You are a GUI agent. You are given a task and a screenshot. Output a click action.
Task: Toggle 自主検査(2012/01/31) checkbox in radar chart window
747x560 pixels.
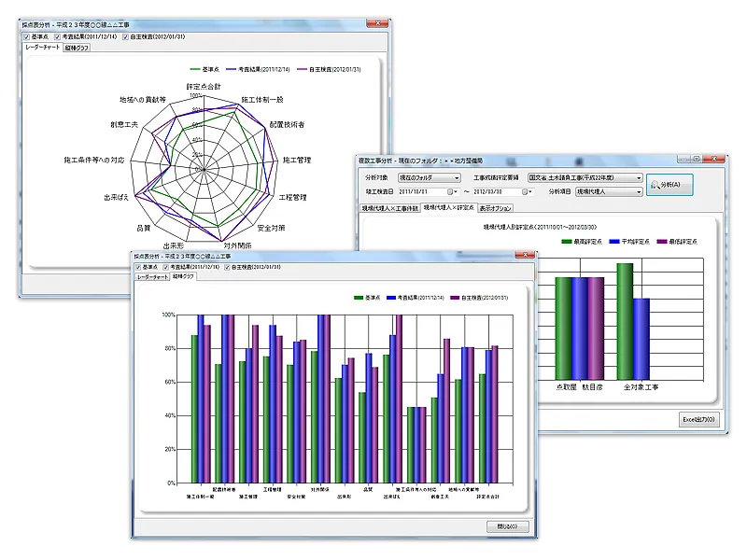(125, 36)
